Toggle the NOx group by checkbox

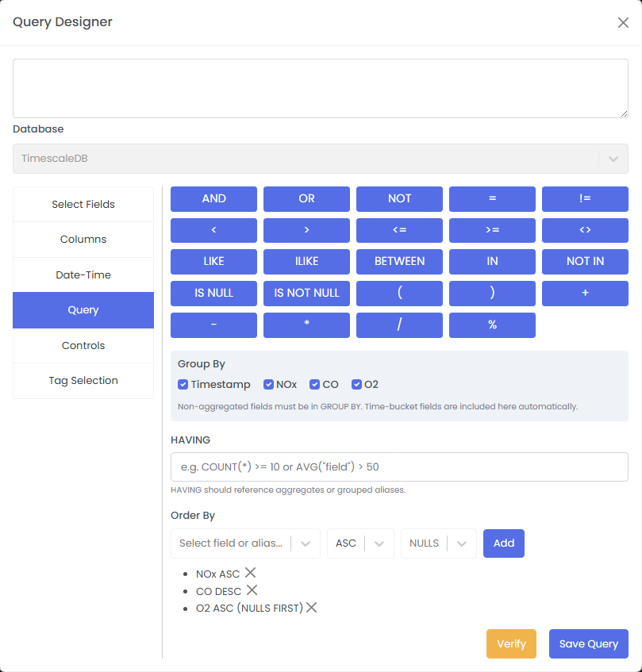point(270,384)
